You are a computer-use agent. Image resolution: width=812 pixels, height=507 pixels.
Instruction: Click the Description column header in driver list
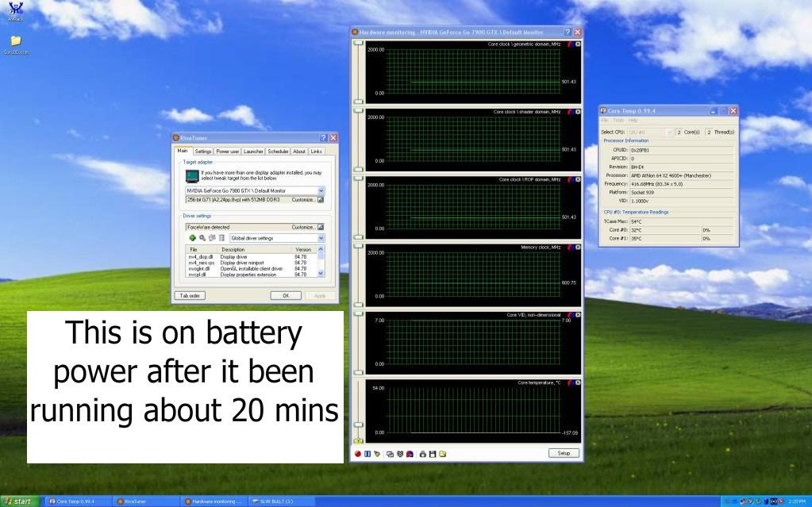tap(254, 250)
